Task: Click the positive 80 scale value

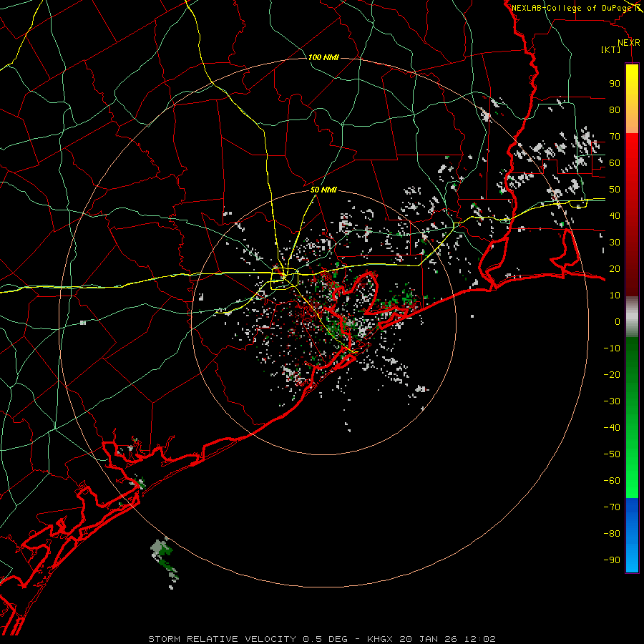Action: [x=615, y=109]
